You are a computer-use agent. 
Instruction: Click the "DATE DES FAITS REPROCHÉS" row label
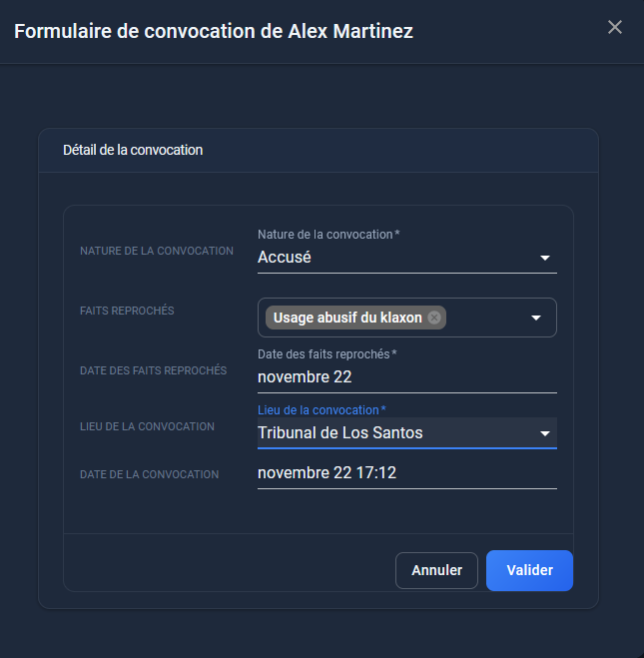tap(154, 370)
